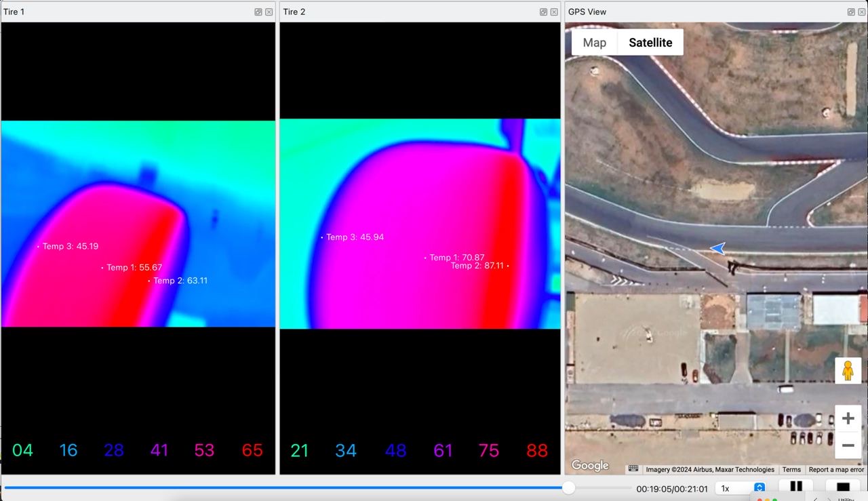Screen dimensions: 868x501
Task: Zoom out on the GPS map
Action: coord(848,445)
